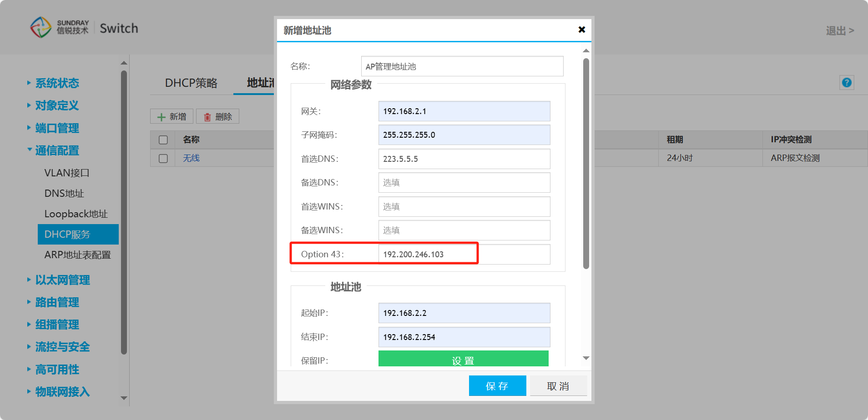Click the 名称 input field
Viewport: 868px width, 420px height.
point(462,66)
